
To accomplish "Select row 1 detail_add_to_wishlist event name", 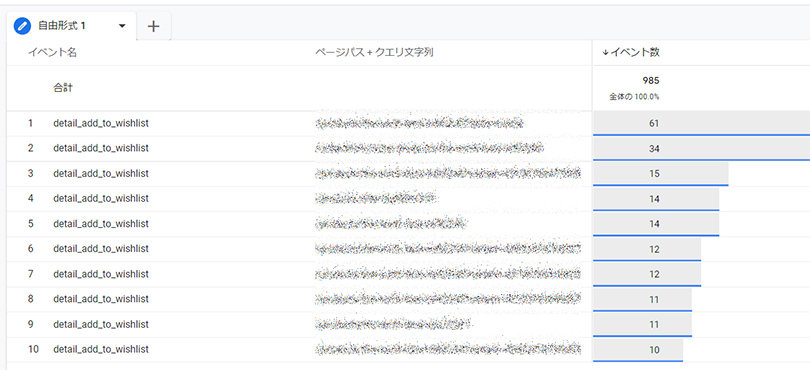I will 101,123.
